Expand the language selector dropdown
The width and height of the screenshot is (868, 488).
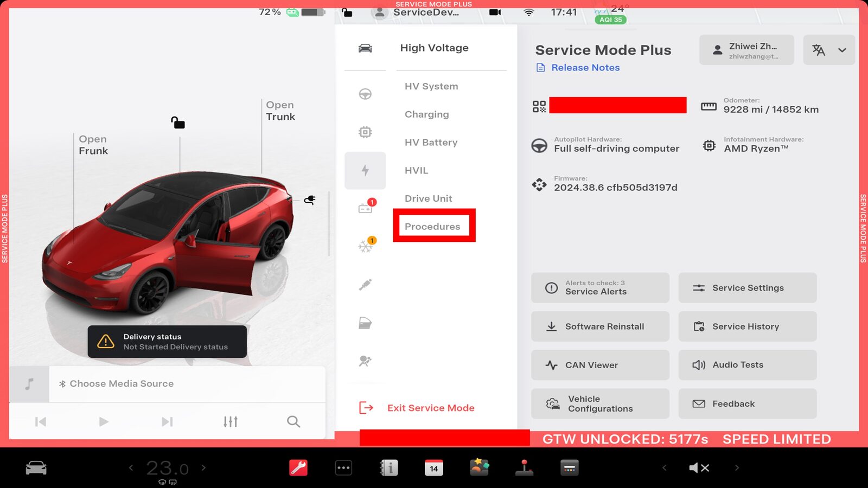pyautogui.click(x=829, y=50)
